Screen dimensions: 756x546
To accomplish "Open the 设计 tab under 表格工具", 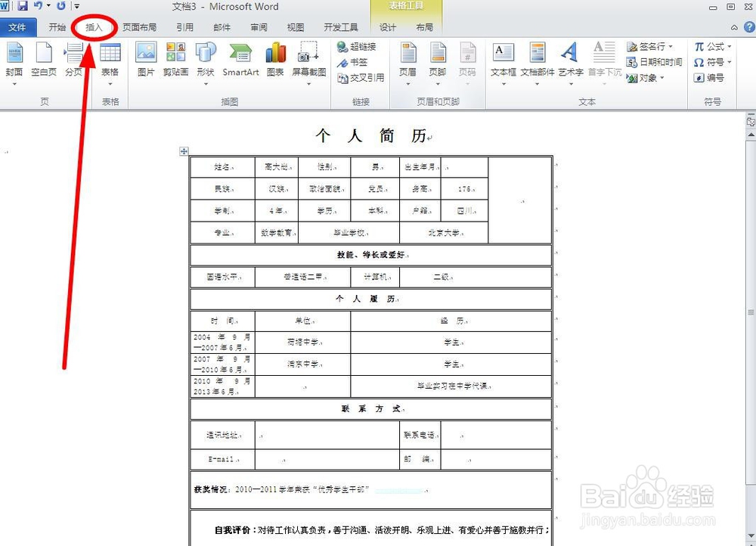I will [387, 26].
